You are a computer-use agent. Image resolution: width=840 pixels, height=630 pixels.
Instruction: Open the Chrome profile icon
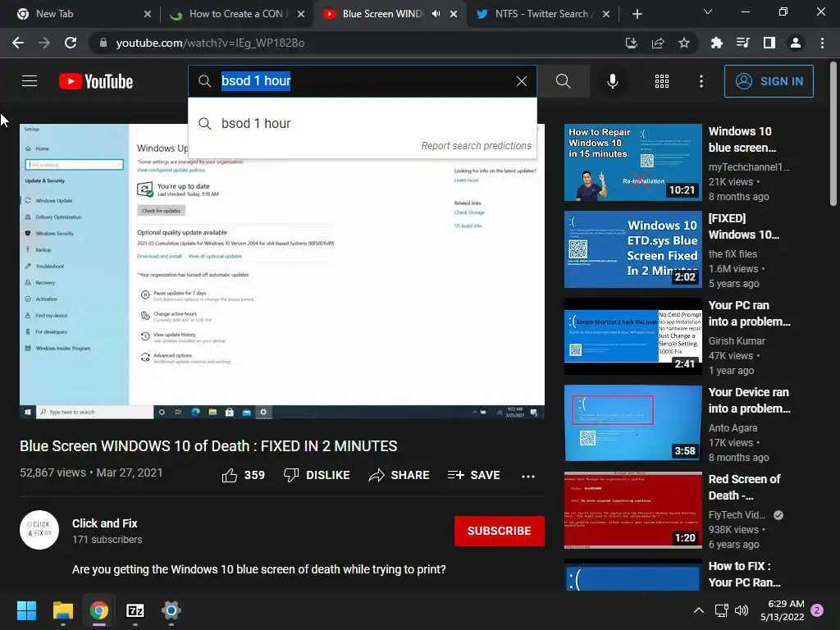click(x=796, y=43)
